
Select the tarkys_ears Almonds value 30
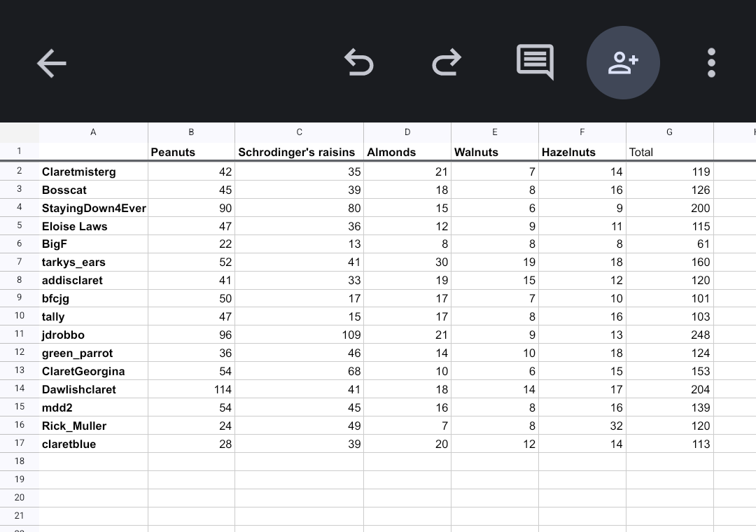(407, 262)
